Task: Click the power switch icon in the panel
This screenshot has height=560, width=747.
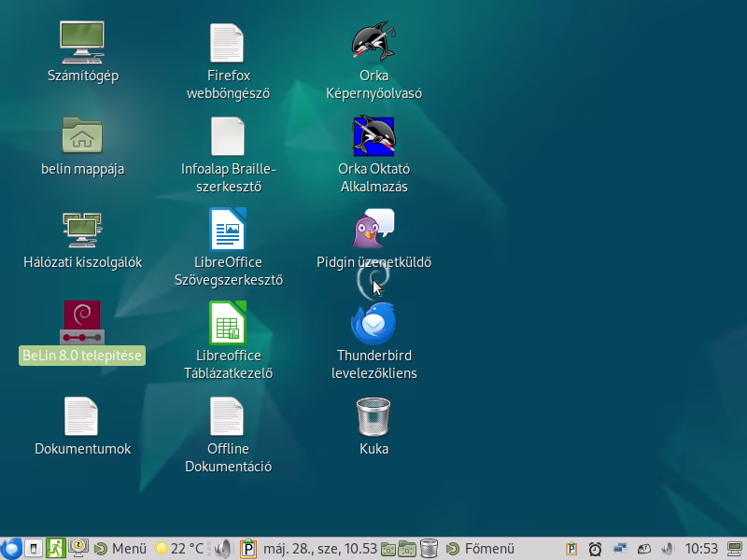Action: tap(33, 549)
